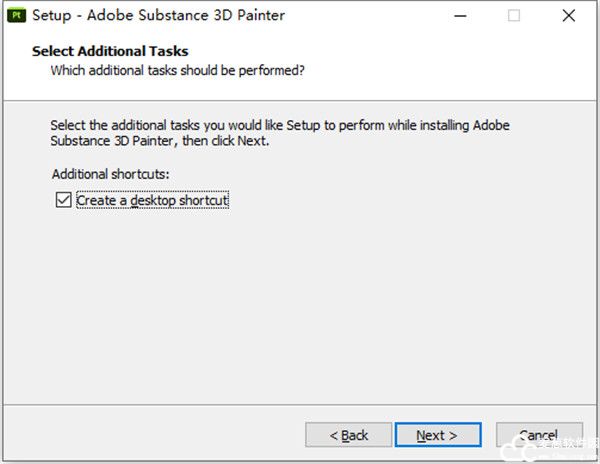This screenshot has width=600, height=464.
Task: Click 'Which additional tasks should be performed?' subtitle
Action: point(177,71)
